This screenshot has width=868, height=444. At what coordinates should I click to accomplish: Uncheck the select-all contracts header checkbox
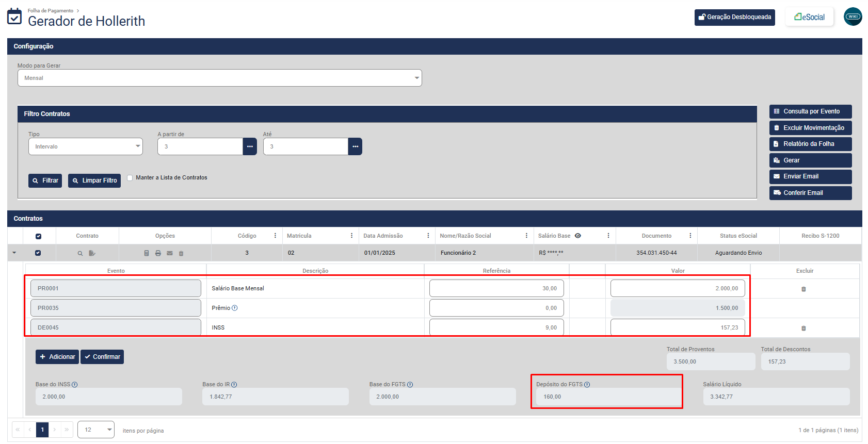tap(38, 236)
